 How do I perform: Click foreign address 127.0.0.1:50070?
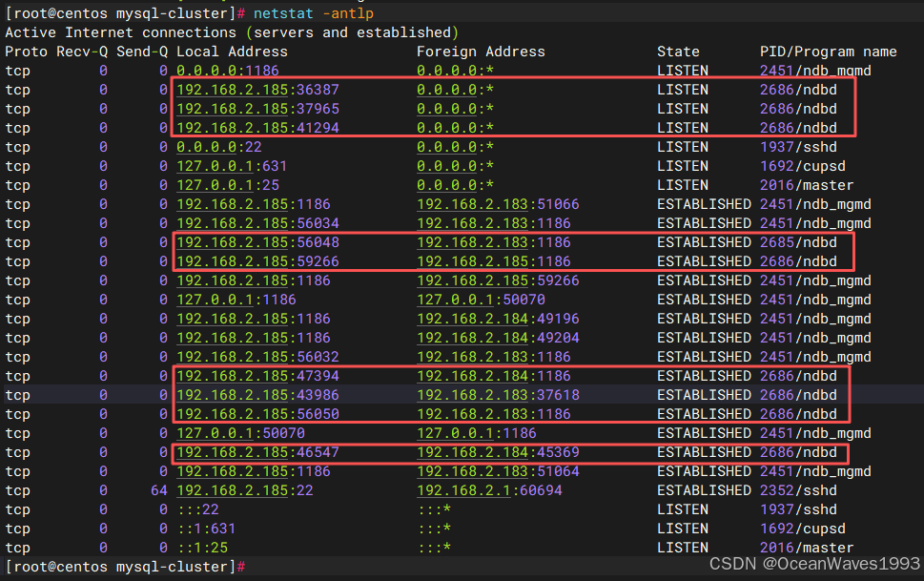[481, 300]
